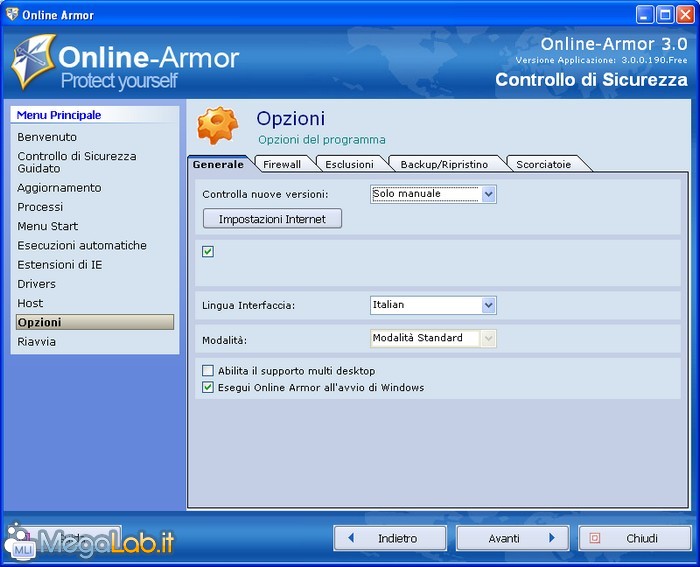Click the title bar Online Armor icon
This screenshot has height=567, width=700.
tap(12, 14)
